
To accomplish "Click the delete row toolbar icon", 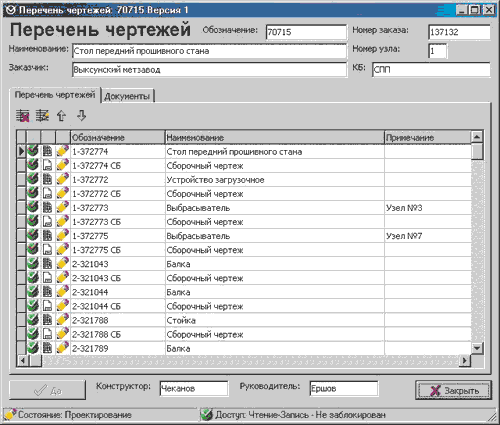I will pos(23,116).
